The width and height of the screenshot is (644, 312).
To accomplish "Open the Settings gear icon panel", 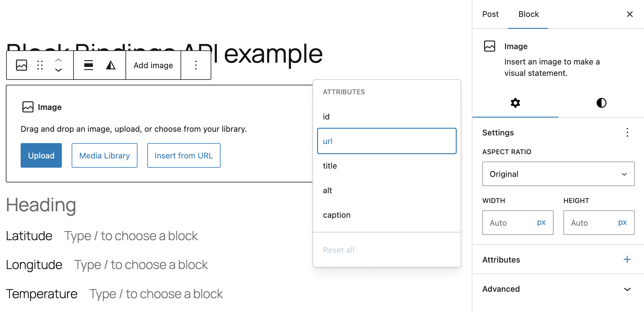I will coord(515,103).
